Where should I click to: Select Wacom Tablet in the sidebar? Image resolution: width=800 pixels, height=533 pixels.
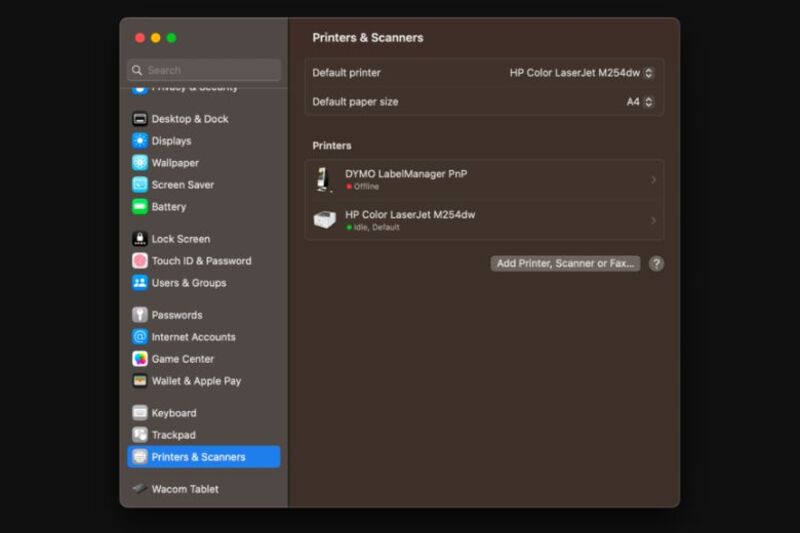[x=204, y=489]
